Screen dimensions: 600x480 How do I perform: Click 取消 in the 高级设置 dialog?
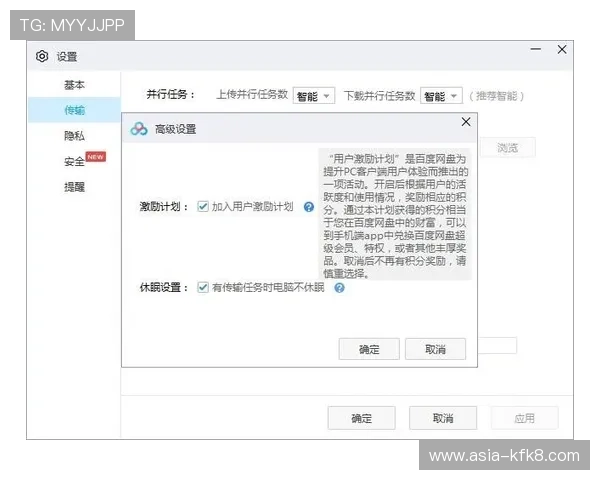click(435, 349)
